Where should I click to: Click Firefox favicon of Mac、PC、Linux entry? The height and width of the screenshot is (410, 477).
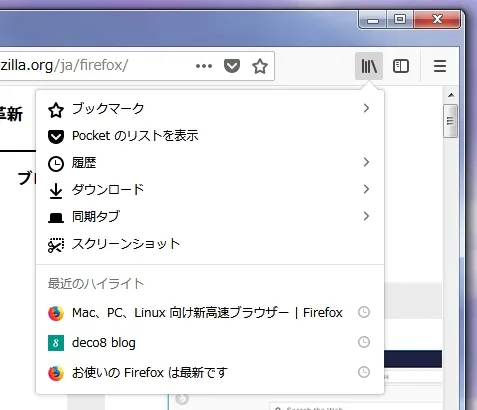point(56,313)
